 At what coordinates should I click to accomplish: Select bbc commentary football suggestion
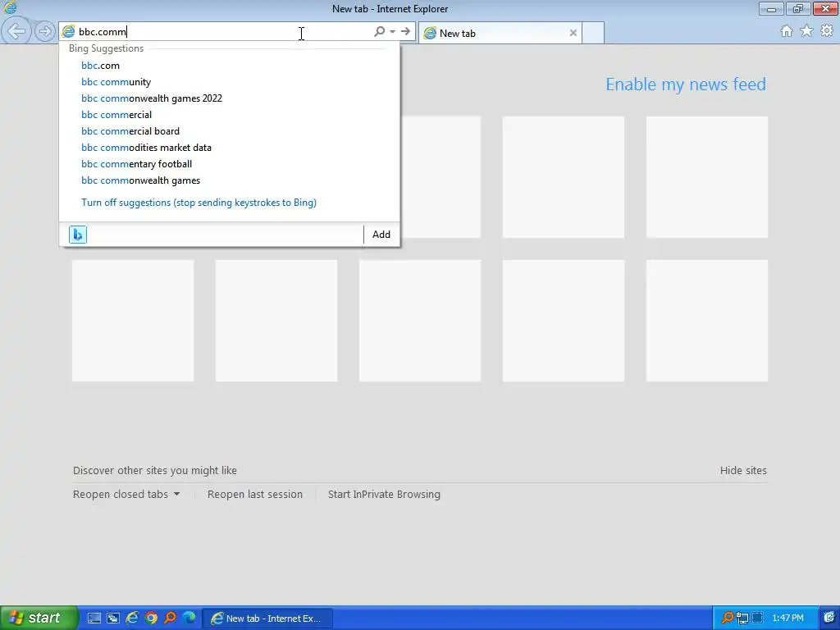(x=230, y=164)
